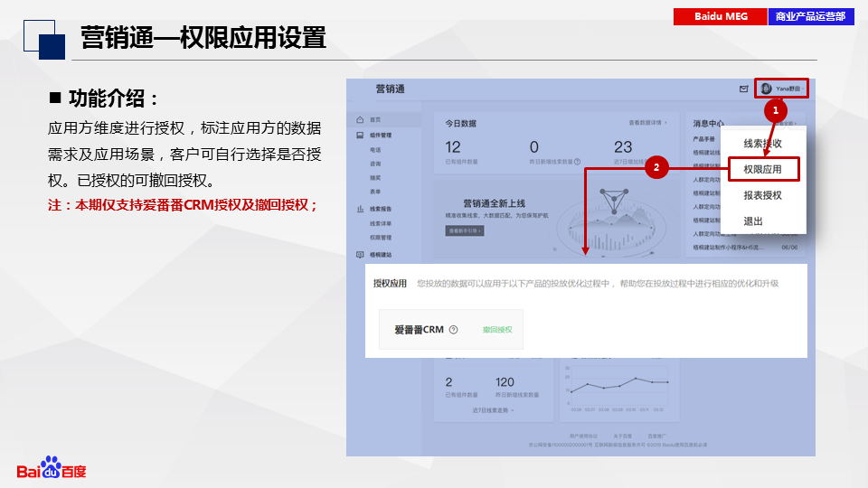Go to 首页 in the sidebar
Image resolution: width=868 pixels, height=488 pixels.
pos(375,119)
